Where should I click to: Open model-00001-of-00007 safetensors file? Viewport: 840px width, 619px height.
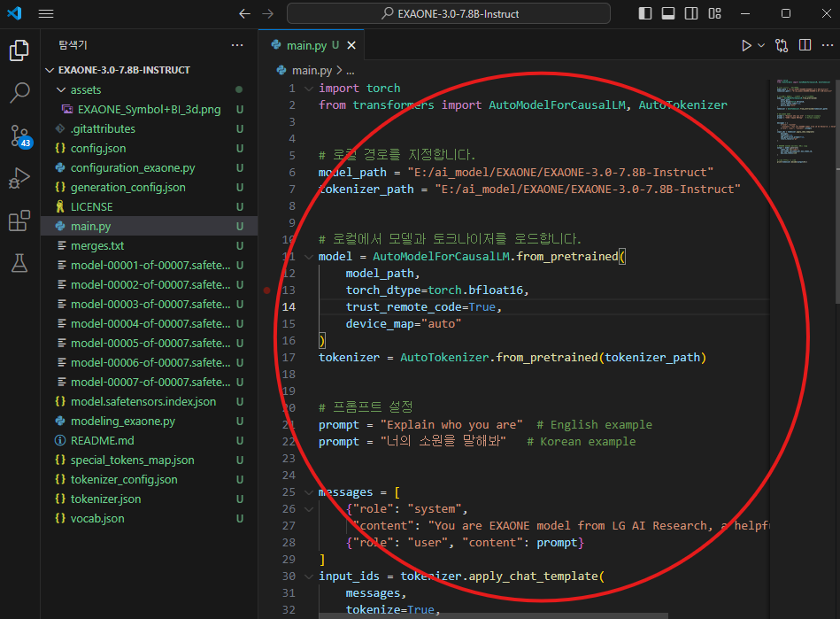pyautogui.click(x=149, y=266)
